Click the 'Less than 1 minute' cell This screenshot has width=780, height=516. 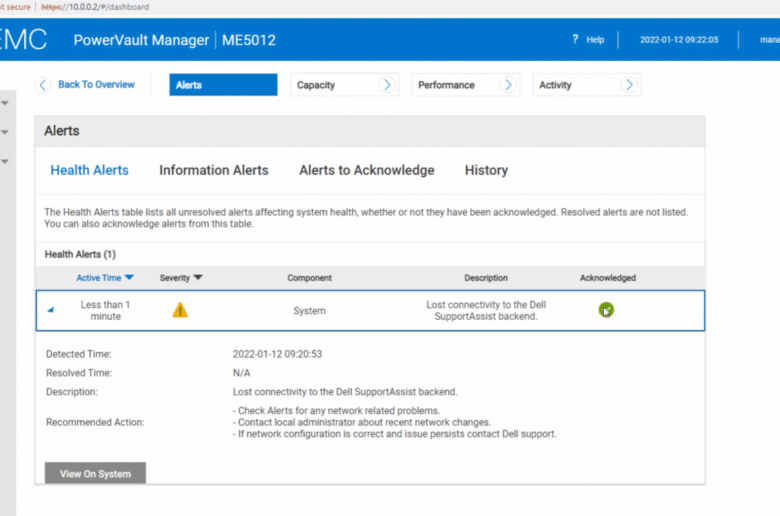tap(105, 310)
